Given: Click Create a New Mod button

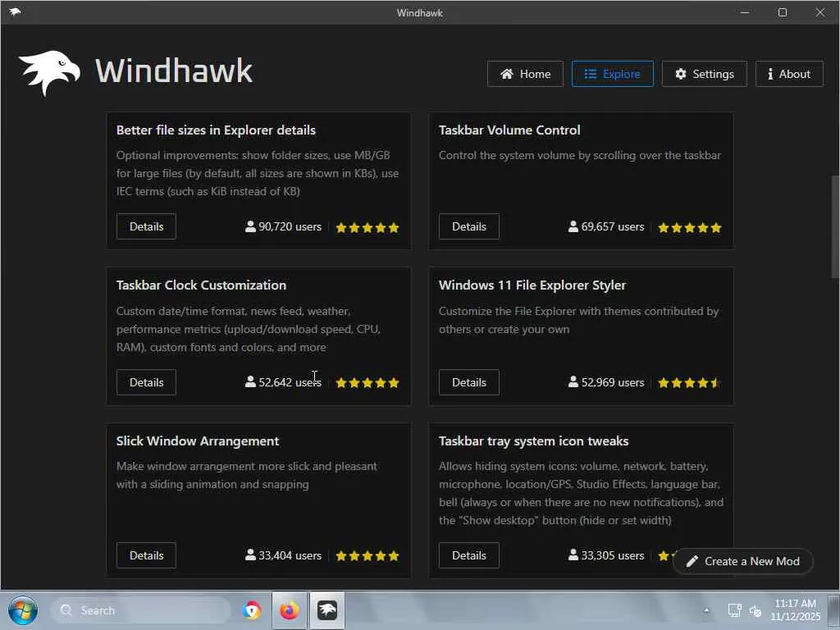Looking at the screenshot, I should (743, 561).
